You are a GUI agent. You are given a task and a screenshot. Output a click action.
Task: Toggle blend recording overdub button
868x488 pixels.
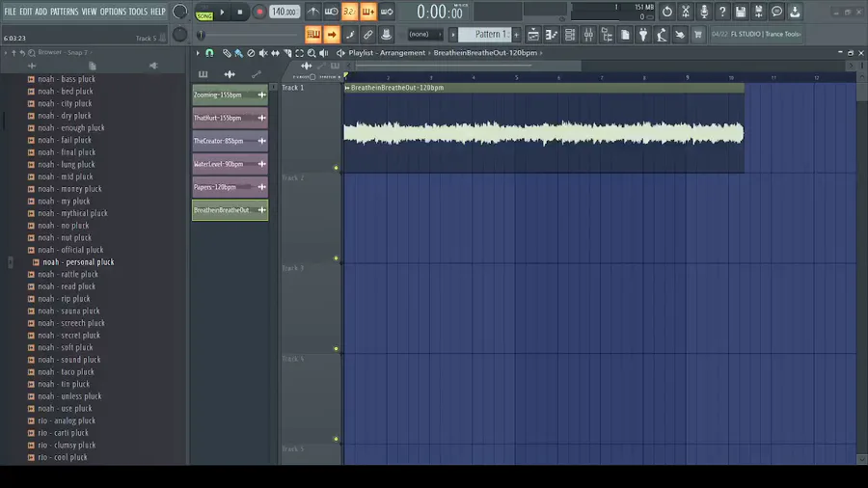pyautogui.click(x=368, y=12)
